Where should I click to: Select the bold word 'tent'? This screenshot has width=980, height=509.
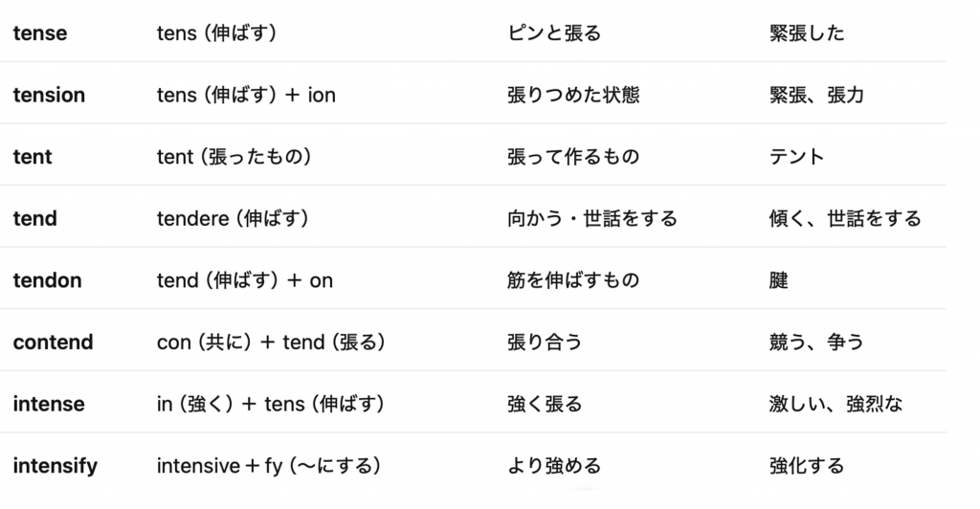click(33, 157)
